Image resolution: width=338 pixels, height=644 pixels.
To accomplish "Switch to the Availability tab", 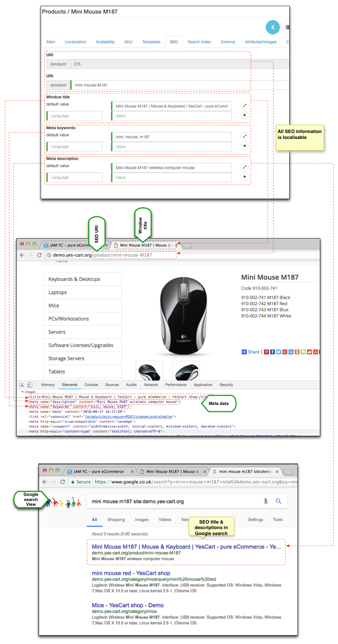I will click(105, 42).
